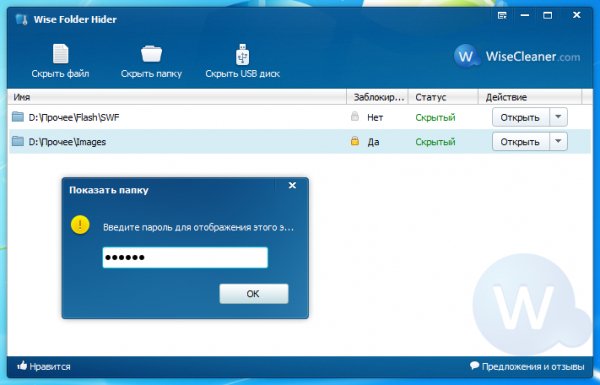This screenshot has width=600, height=385.
Task: Close the Wise Folder Hider window
Action: tap(577, 15)
